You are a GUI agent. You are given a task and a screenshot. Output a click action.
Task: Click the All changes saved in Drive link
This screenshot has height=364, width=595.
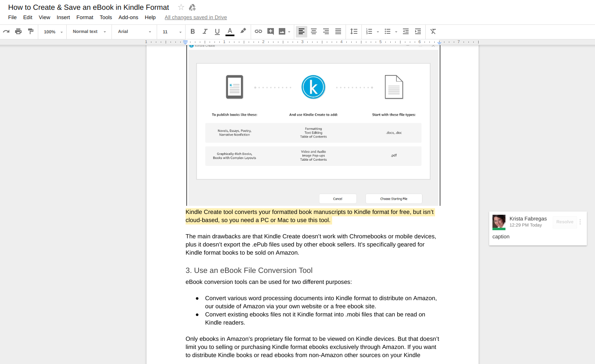196,17
